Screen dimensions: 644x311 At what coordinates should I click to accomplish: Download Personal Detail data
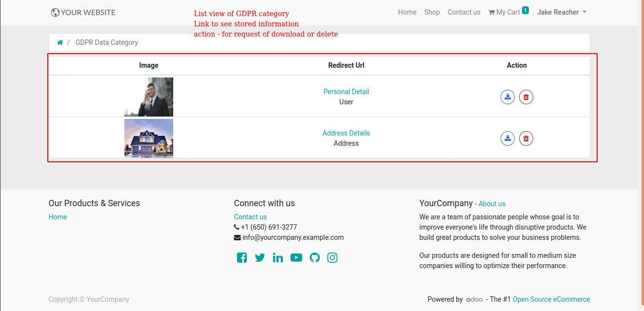508,97
